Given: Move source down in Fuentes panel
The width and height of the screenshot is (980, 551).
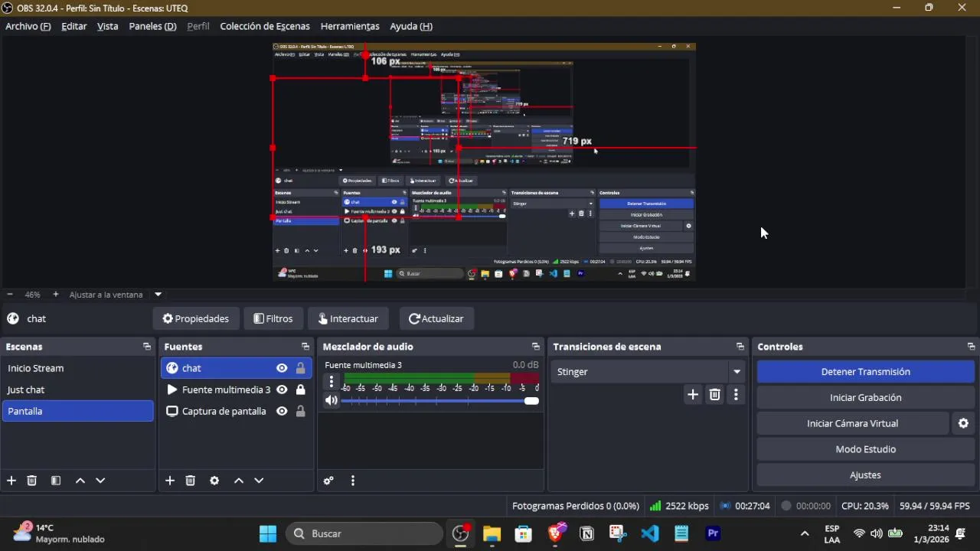Looking at the screenshot, I should pos(259,481).
